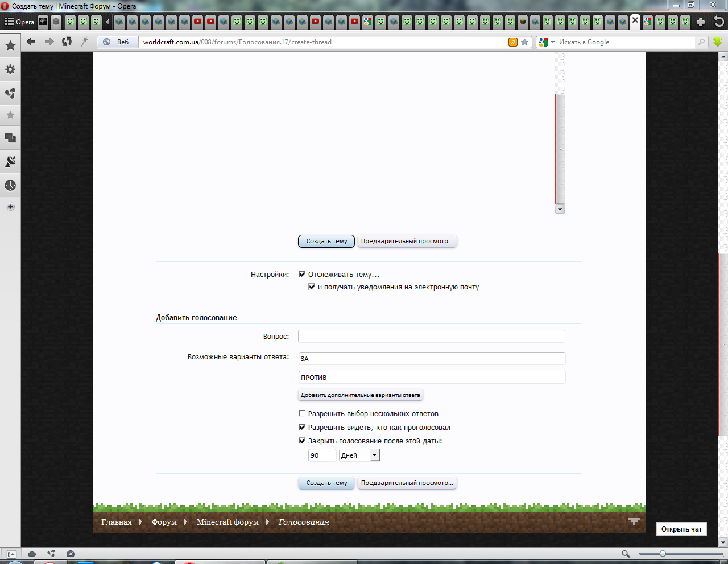728x564 pixels.
Task: Go to Форум breadcrumb link
Action: (x=164, y=522)
